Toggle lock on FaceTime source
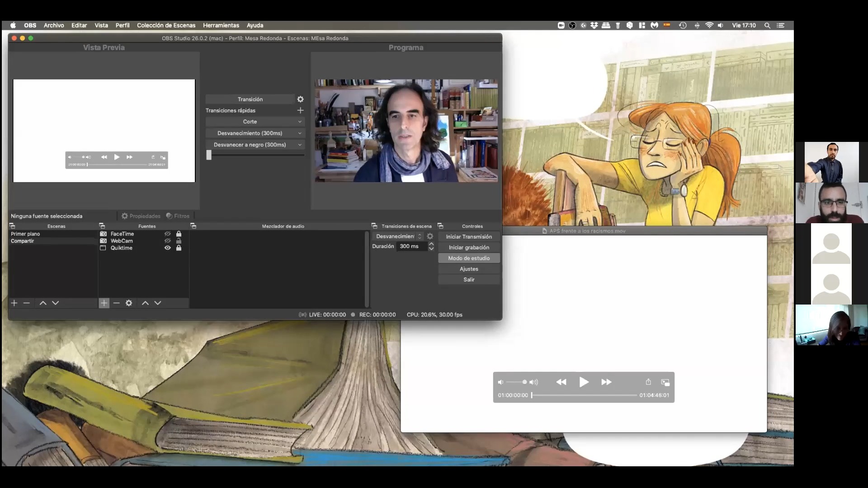 [x=179, y=234]
